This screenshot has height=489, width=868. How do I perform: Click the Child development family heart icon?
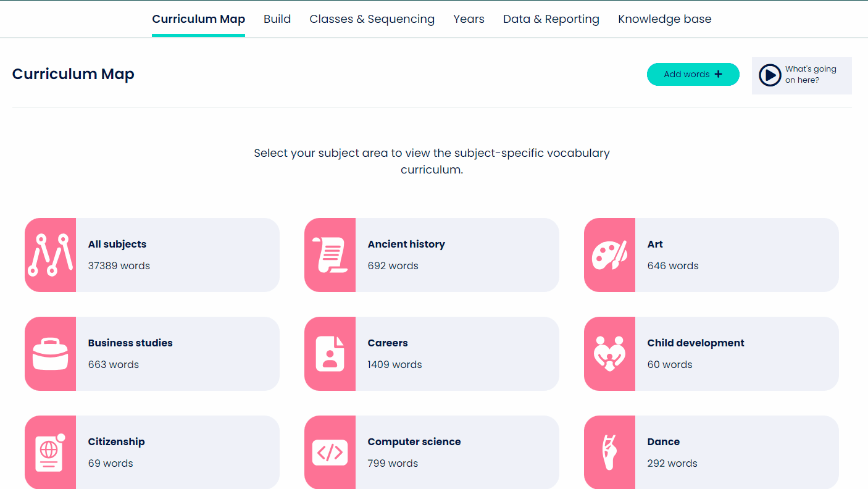(609, 354)
